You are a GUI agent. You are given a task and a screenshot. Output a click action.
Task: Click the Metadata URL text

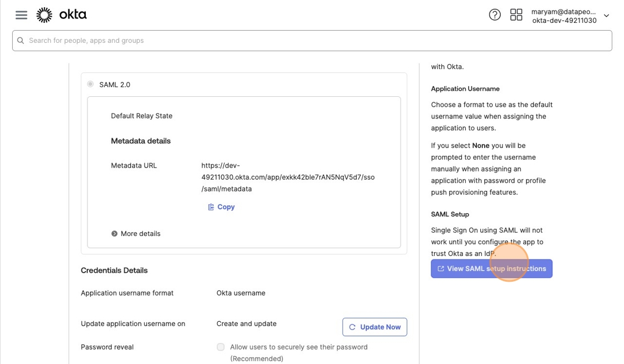point(287,177)
